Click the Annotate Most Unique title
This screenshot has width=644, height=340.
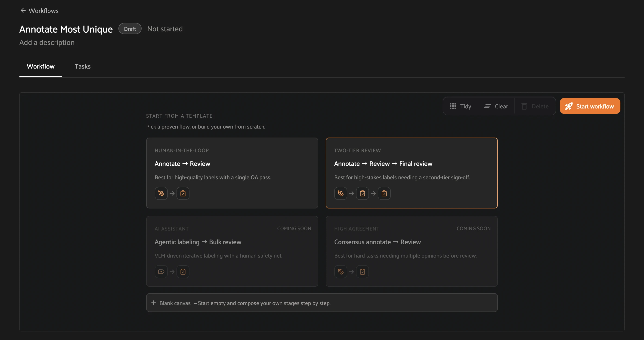[66, 29]
